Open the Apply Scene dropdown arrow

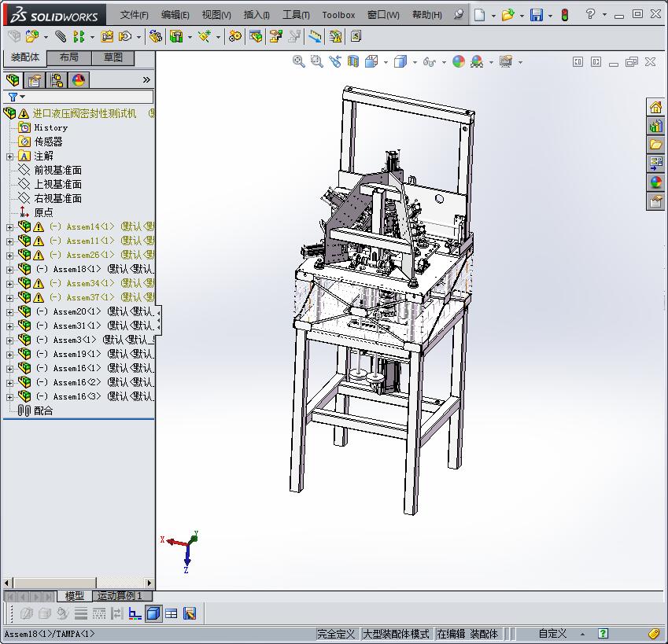click(491, 63)
